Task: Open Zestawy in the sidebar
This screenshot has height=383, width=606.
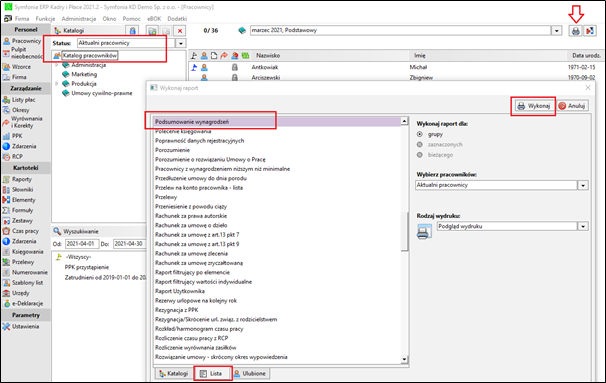Action: 18,221
